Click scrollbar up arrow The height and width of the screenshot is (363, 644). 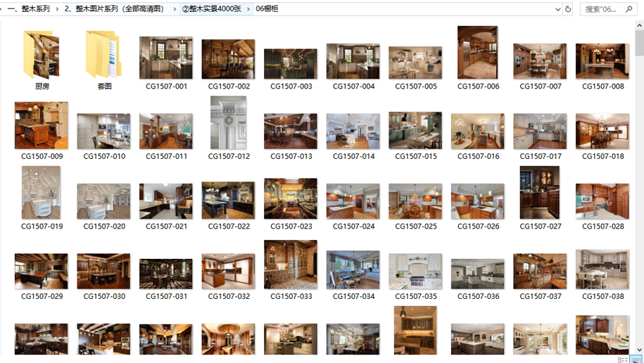pos(639,26)
